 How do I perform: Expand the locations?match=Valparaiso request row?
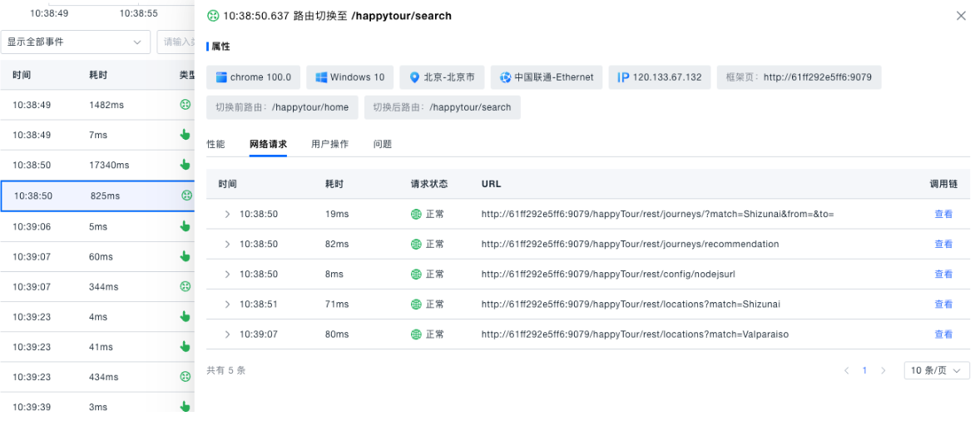point(227,334)
